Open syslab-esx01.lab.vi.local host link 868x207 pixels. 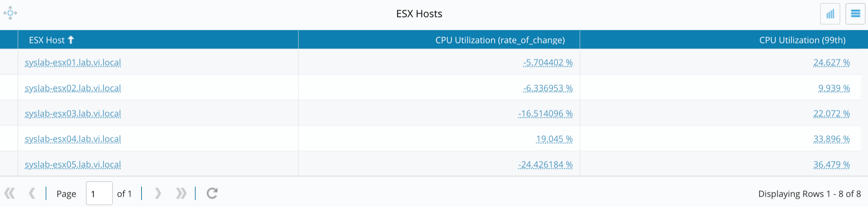[x=73, y=63]
